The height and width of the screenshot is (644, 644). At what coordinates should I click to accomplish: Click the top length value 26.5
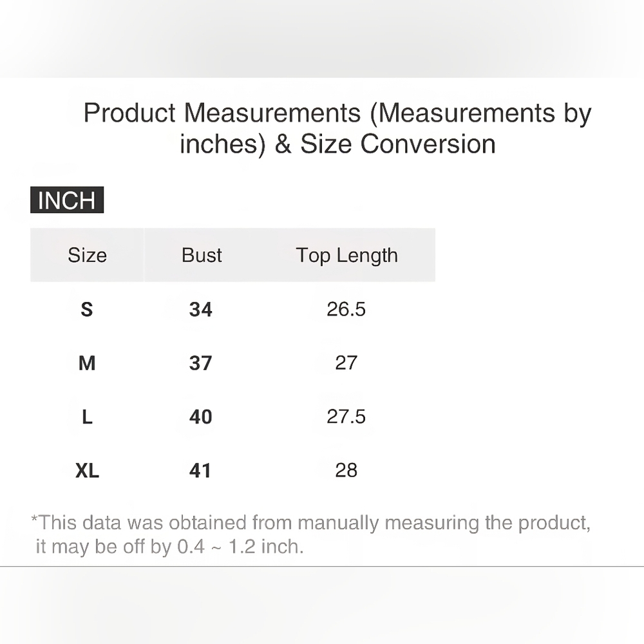click(346, 310)
